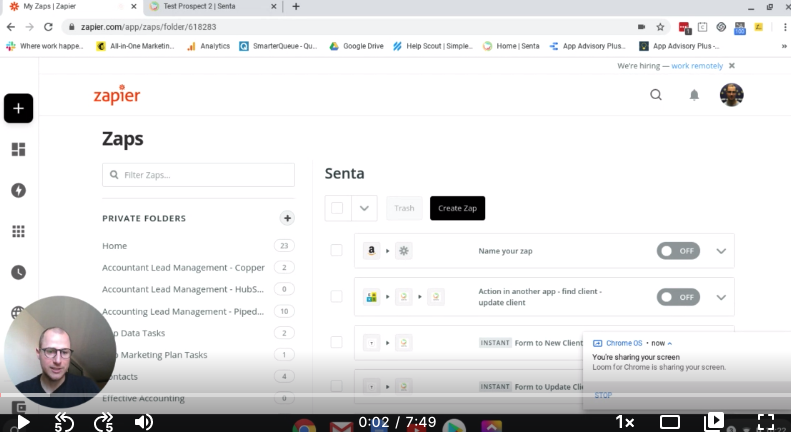Screen dimensions: 791x432
Task: Click the Name your zap title
Action: pos(505,251)
